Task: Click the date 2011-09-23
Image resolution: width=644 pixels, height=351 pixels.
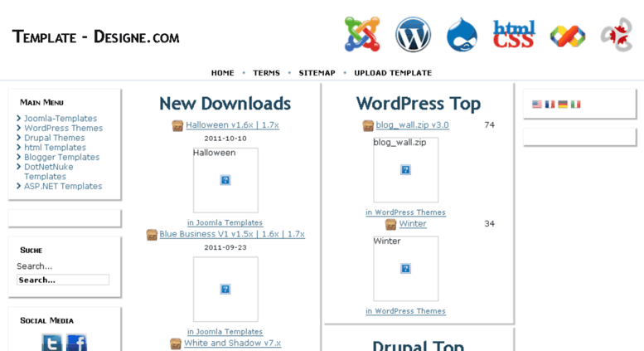Action: pyautogui.click(x=225, y=247)
